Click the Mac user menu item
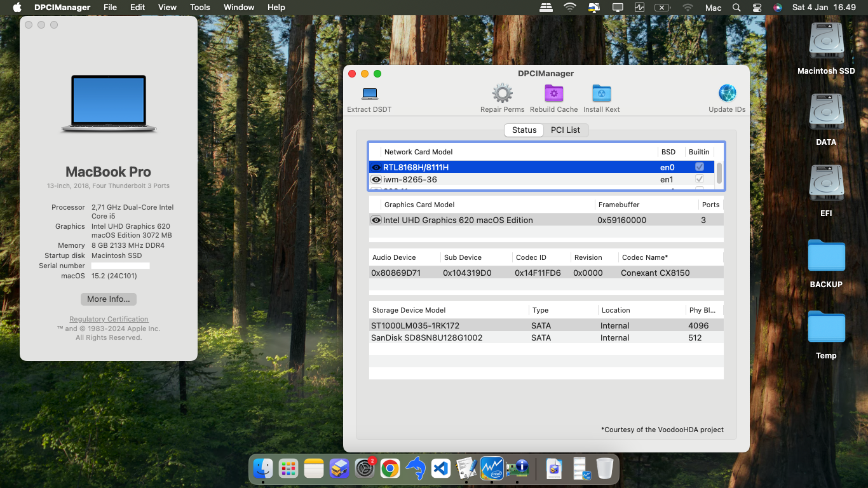This screenshot has height=488, width=868. pos(714,8)
